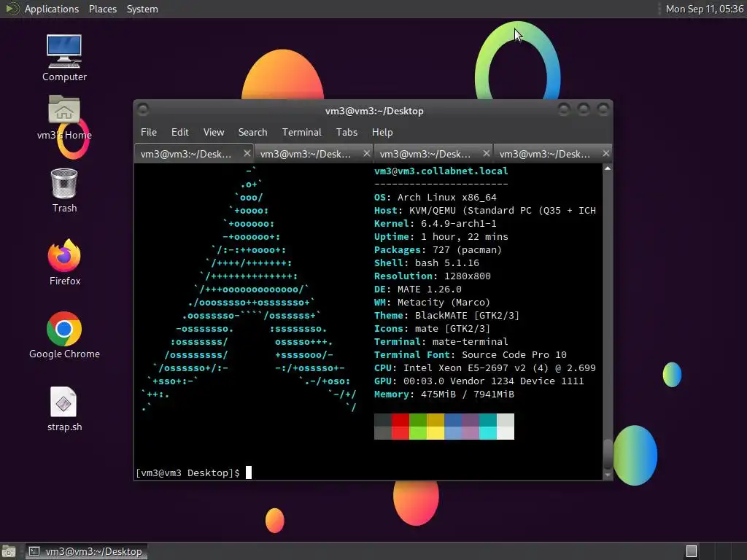Click the terminal scrollbar down arrow

tap(608, 475)
